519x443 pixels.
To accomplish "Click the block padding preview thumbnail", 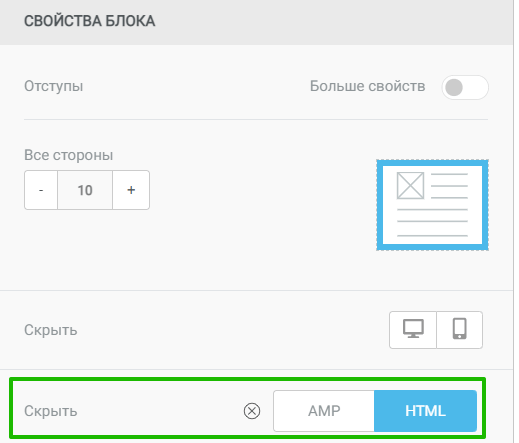I will [x=432, y=205].
